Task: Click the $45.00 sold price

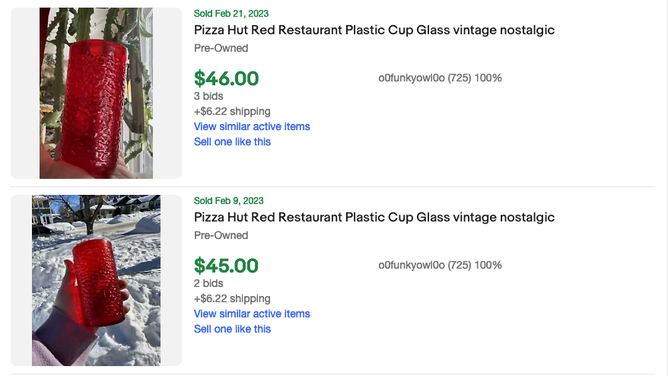Action: pos(226,266)
